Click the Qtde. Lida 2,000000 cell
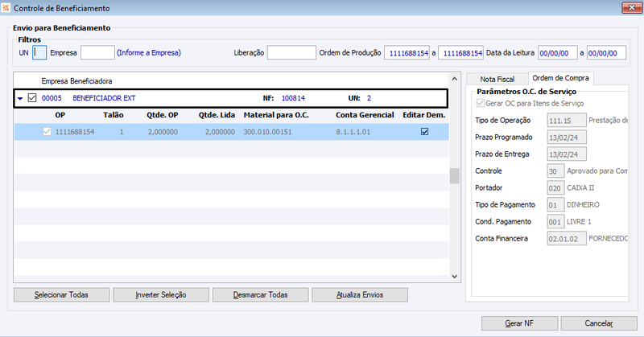 click(x=220, y=132)
